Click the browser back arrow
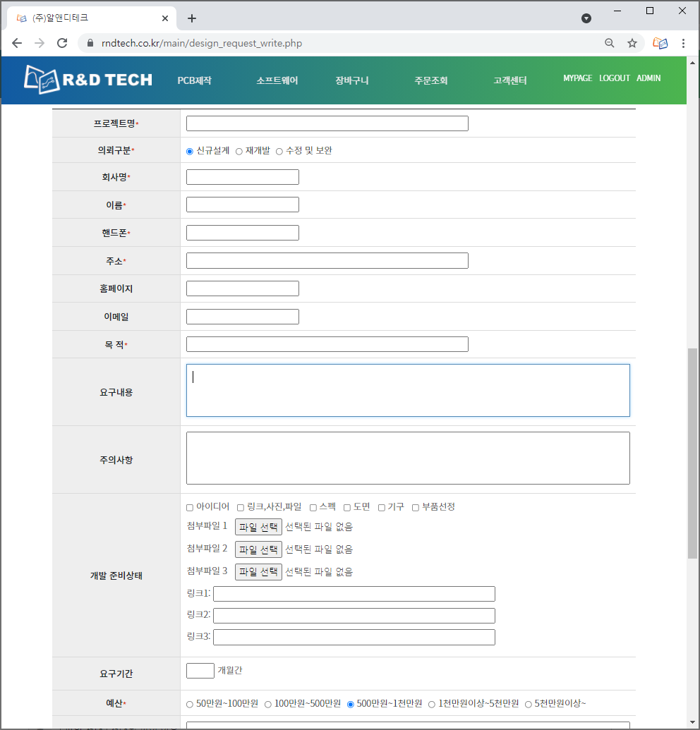Image resolution: width=700 pixels, height=730 pixels. click(17, 43)
